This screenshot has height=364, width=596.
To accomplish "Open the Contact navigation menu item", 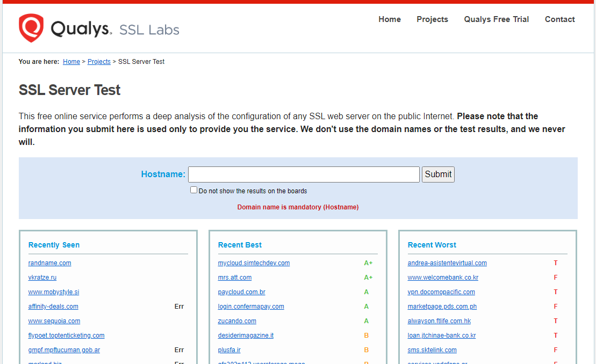I will (559, 19).
